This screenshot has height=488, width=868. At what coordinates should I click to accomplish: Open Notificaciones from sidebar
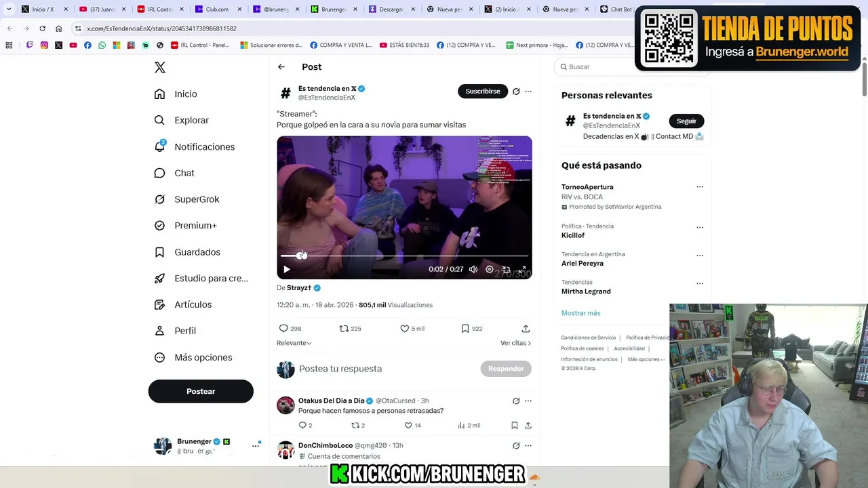[x=195, y=146]
